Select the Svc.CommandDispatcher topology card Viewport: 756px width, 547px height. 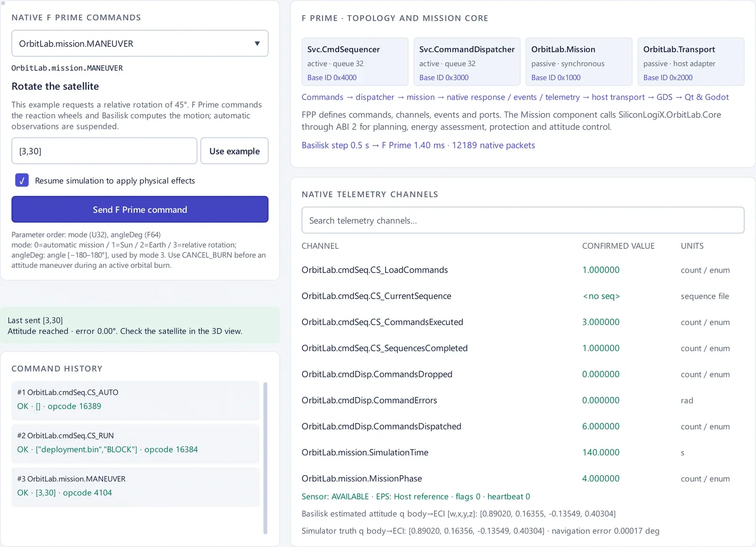coord(467,62)
